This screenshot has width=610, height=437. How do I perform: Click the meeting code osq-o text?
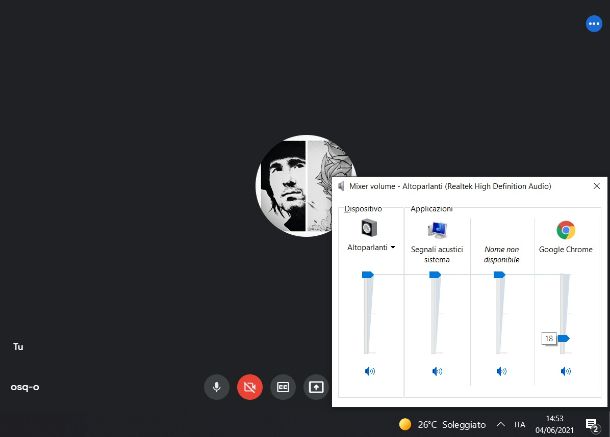25,387
